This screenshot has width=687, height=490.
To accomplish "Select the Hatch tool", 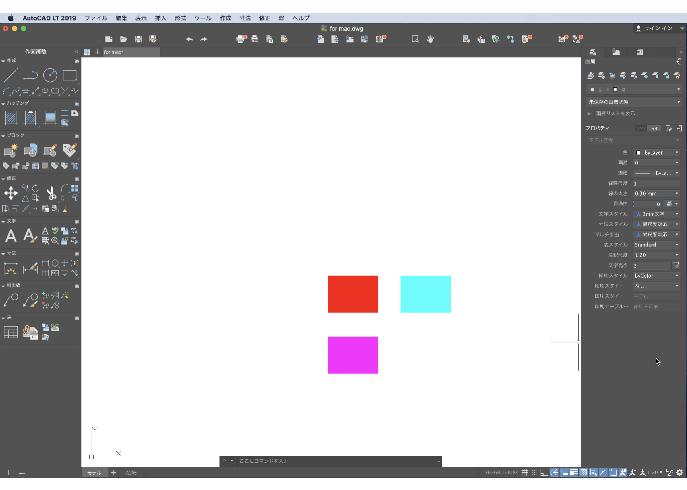I will (11, 118).
